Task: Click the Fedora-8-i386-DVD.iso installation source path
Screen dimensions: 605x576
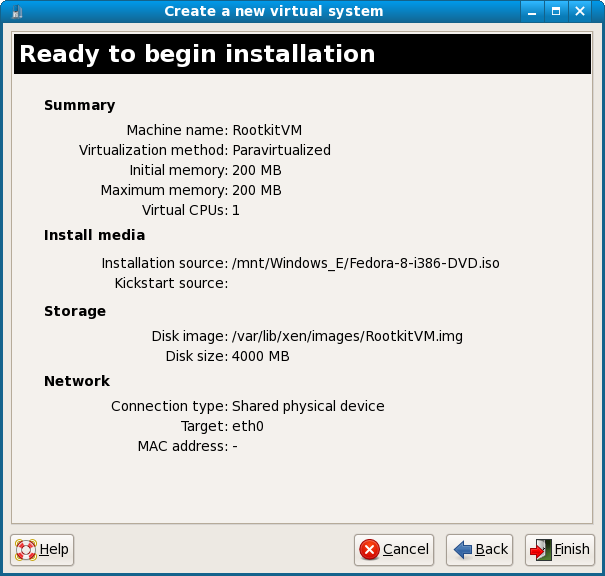Action: 365,263
